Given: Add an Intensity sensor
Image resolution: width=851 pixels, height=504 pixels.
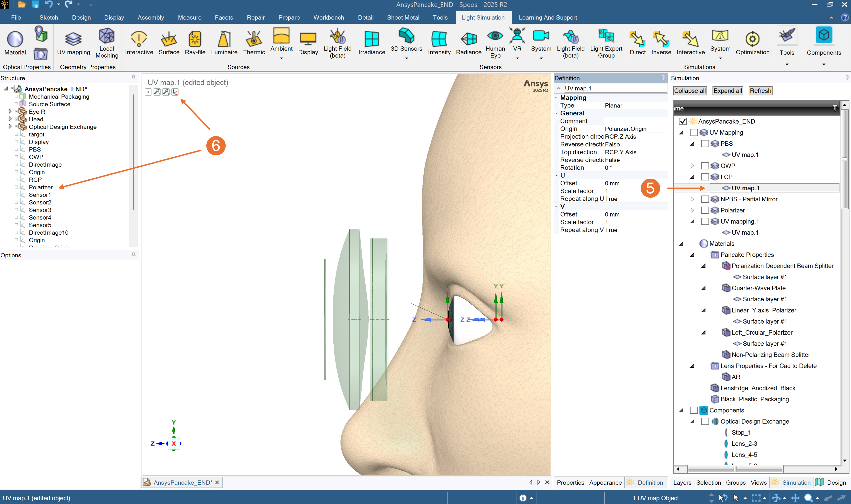Looking at the screenshot, I should 439,43.
